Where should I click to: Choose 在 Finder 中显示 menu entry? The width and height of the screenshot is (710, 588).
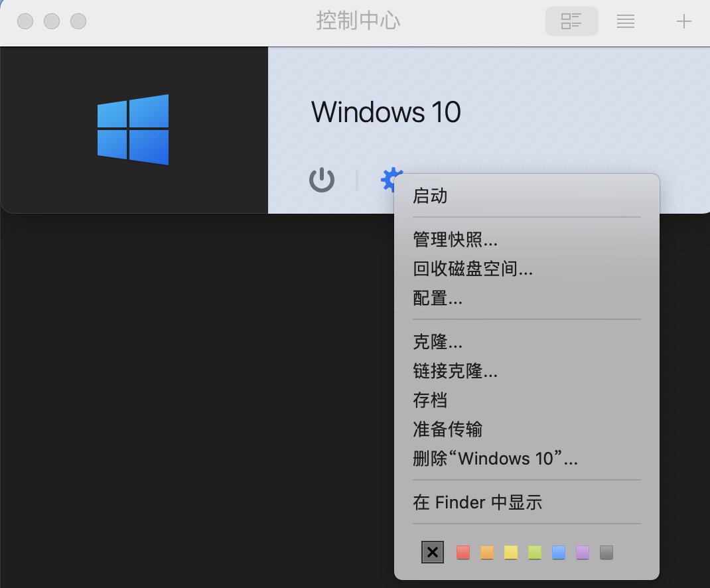pyautogui.click(x=527, y=502)
